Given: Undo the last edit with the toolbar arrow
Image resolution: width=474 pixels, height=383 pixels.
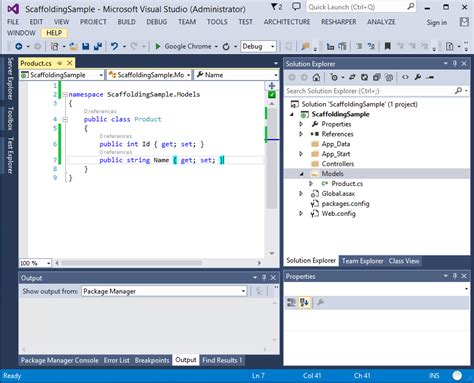Looking at the screenshot, I should [x=114, y=46].
